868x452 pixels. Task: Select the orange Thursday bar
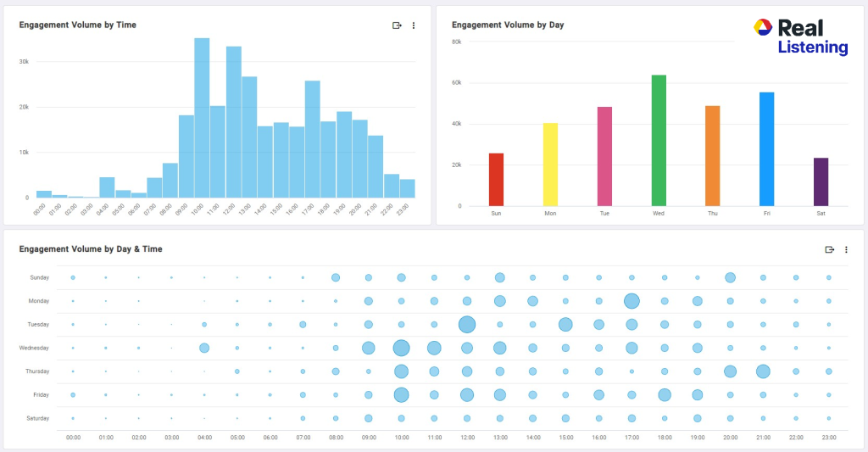712,156
